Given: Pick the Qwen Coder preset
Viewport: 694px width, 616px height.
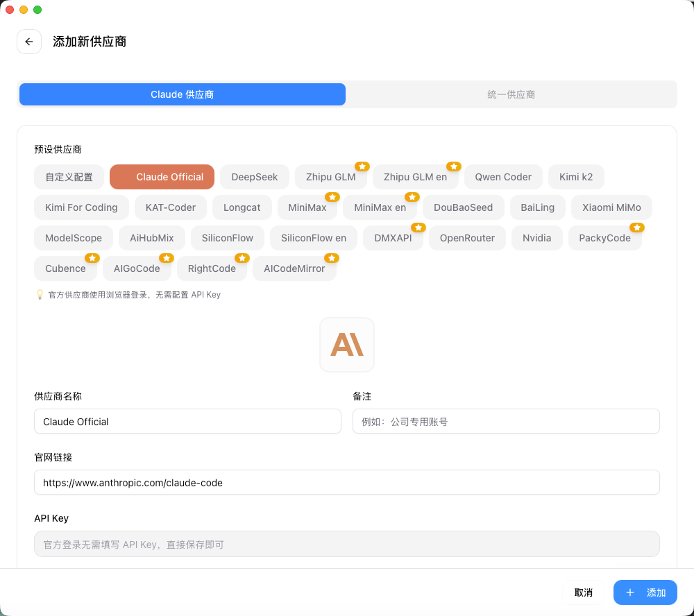Looking at the screenshot, I should pos(503,177).
